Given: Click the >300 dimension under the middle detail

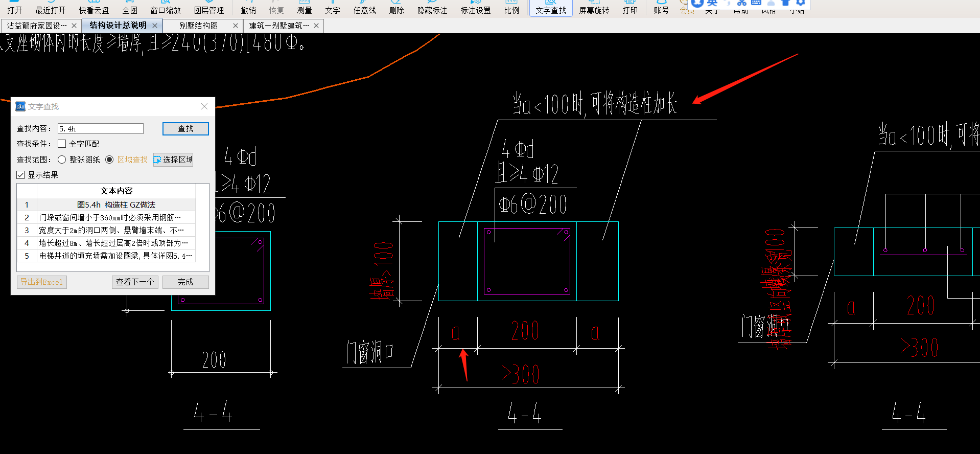Looking at the screenshot, I should click(x=520, y=374).
